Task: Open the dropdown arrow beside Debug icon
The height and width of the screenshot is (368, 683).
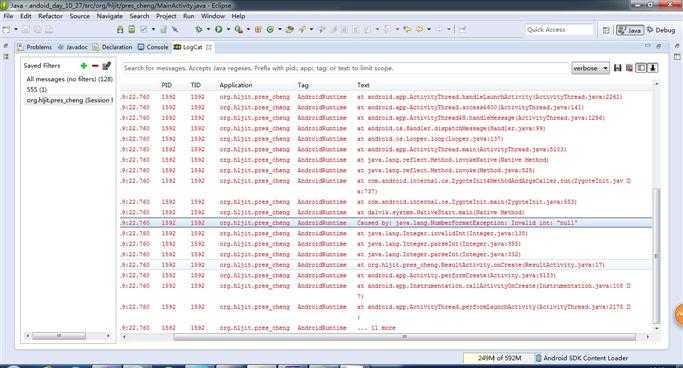Action: [208, 29]
